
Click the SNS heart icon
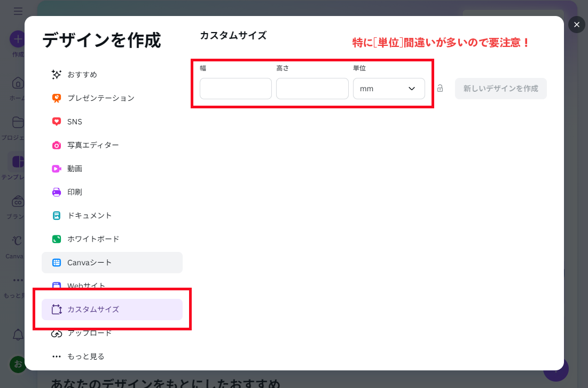click(x=57, y=122)
